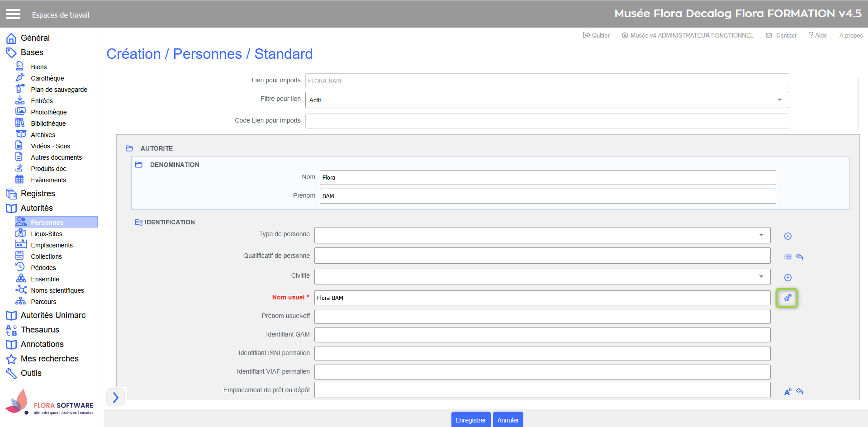
Task: Expand side panel with the chevron arrow
Action: pos(116,397)
